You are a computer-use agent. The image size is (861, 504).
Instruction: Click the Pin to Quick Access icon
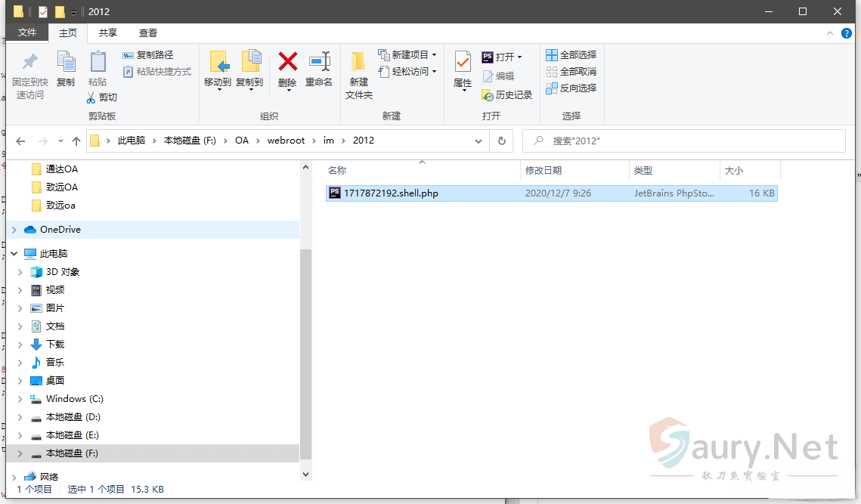click(30, 63)
